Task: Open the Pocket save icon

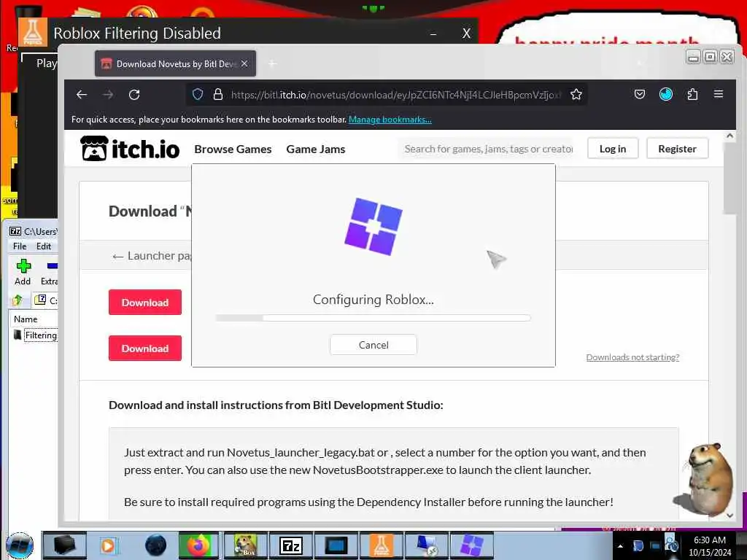Action: [639, 94]
